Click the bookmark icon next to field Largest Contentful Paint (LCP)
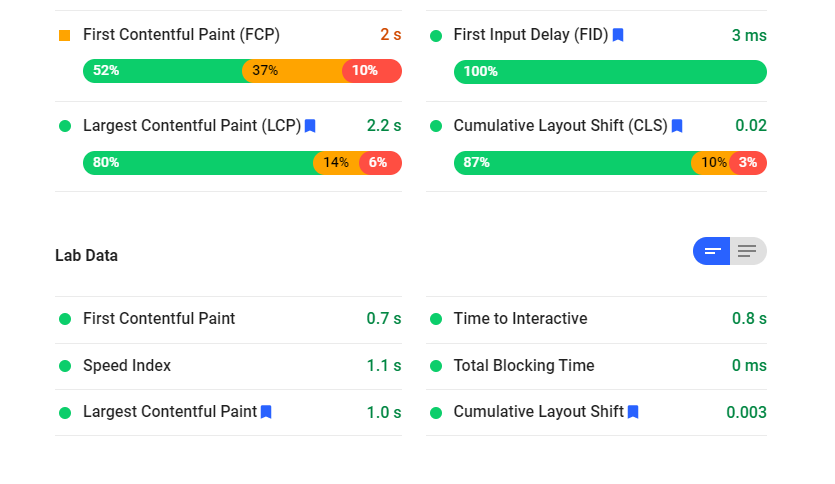Viewport: 835px width, 484px height. [310, 126]
